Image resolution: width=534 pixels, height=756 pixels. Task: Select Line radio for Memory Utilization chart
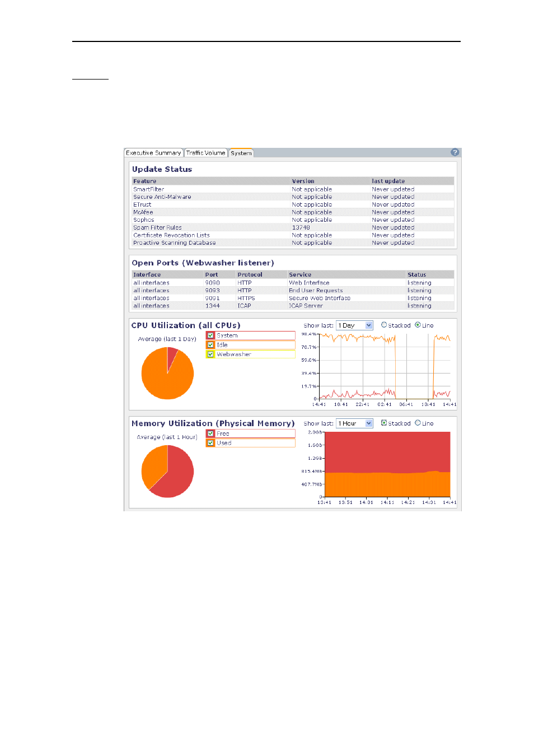pyautogui.click(x=418, y=423)
